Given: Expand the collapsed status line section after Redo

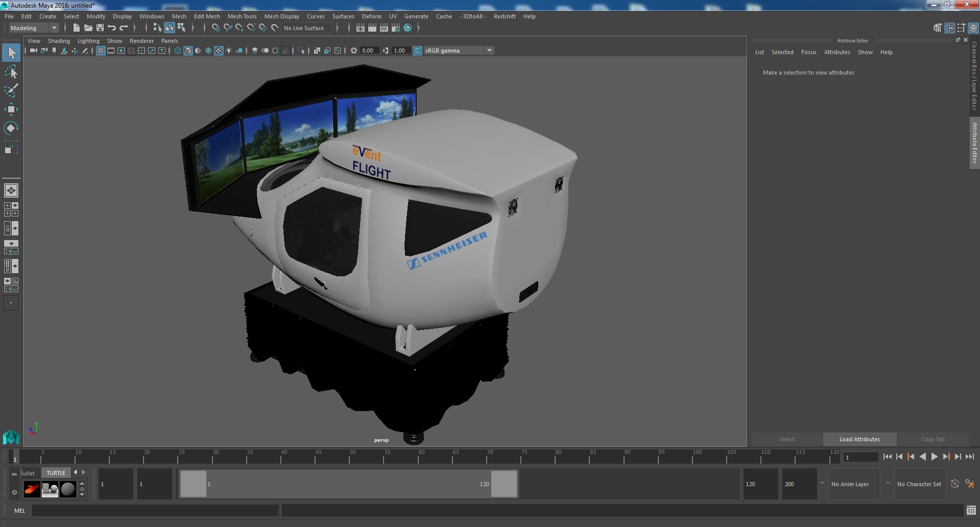Looking at the screenshot, I should (x=135, y=28).
